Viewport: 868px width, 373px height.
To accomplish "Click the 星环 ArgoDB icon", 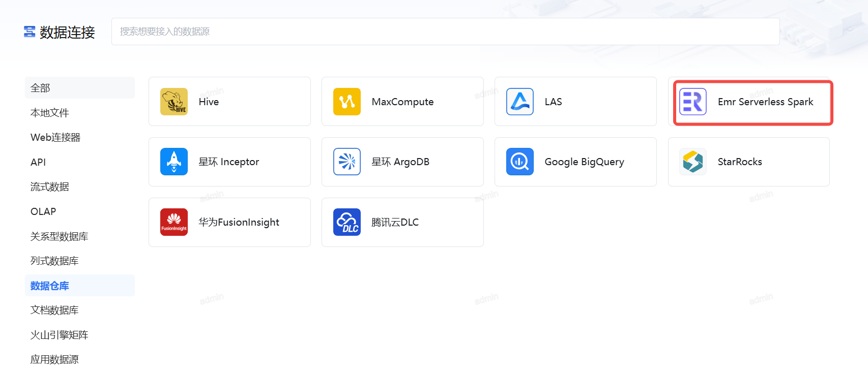I will click(x=347, y=162).
